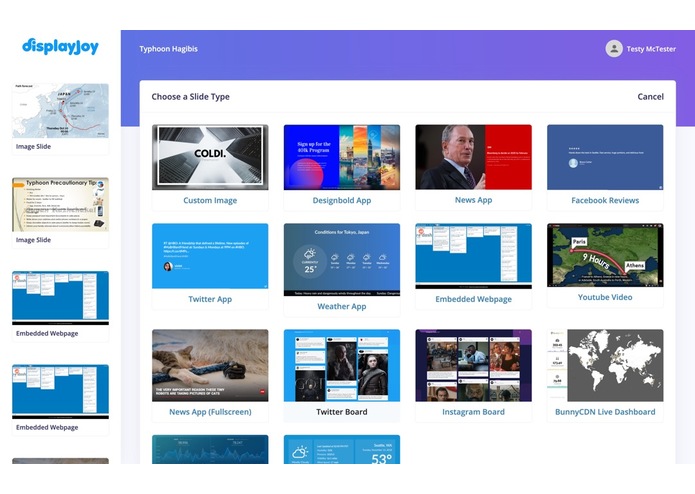695x494 pixels.
Task: Click the Choose a Slide Type heading
Action: click(x=191, y=97)
